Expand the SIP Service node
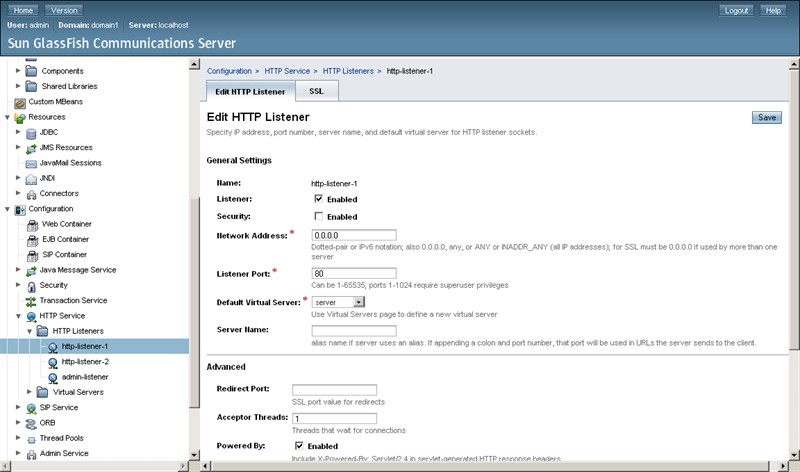The height and width of the screenshot is (472, 800). tap(18, 407)
